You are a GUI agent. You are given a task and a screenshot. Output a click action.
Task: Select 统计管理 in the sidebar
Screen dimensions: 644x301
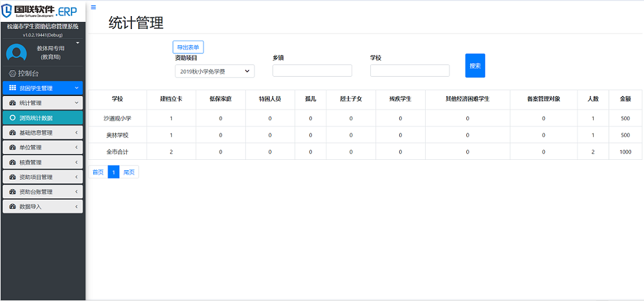[x=43, y=102]
